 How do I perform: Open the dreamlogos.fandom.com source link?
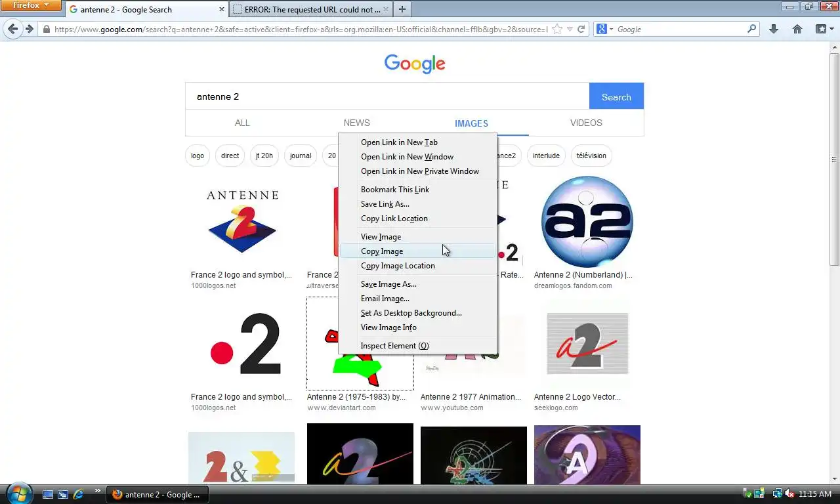573,286
